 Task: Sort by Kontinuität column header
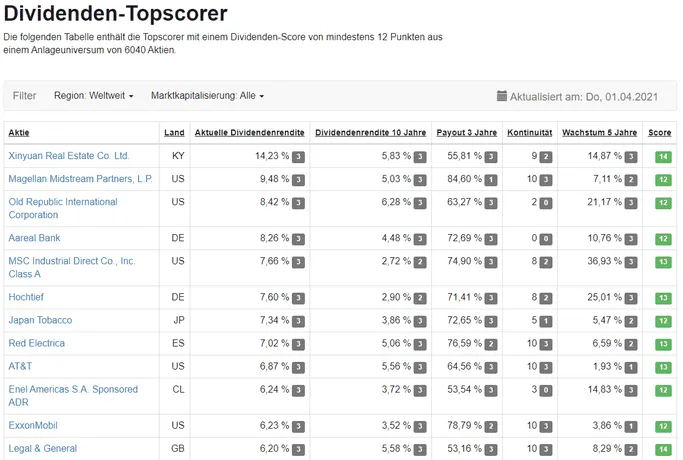click(529, 132)
